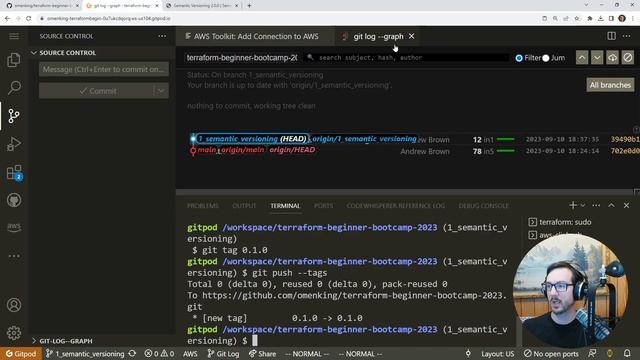
Task: Click the fetch cloud icon in git log
Action: [613, 58]
